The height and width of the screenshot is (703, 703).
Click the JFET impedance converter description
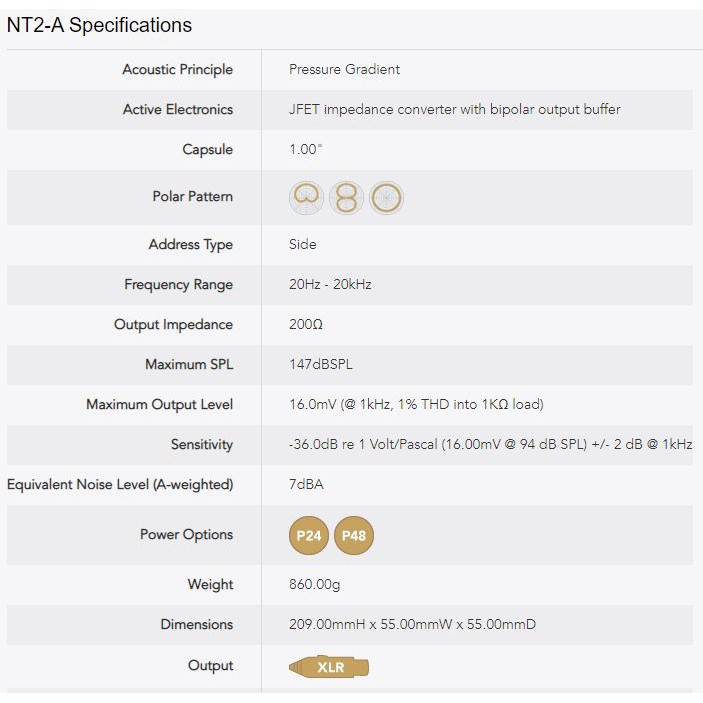click(454, 110)
